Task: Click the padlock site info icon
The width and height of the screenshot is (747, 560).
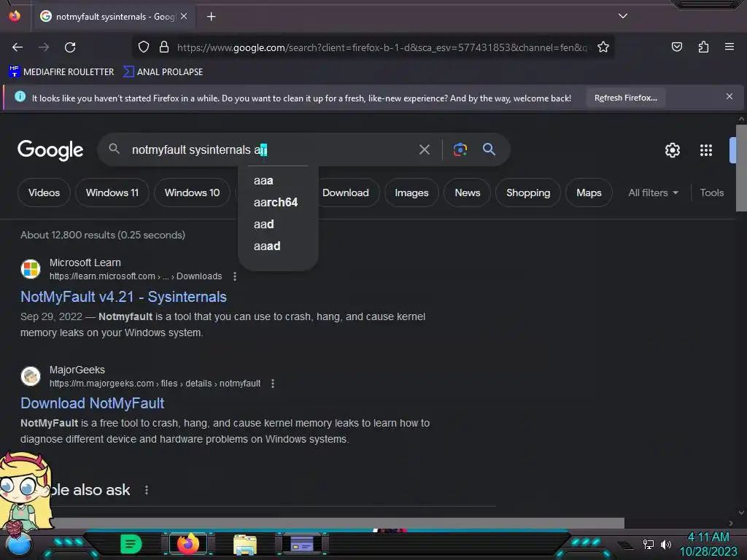Action: tap(164, 47)
